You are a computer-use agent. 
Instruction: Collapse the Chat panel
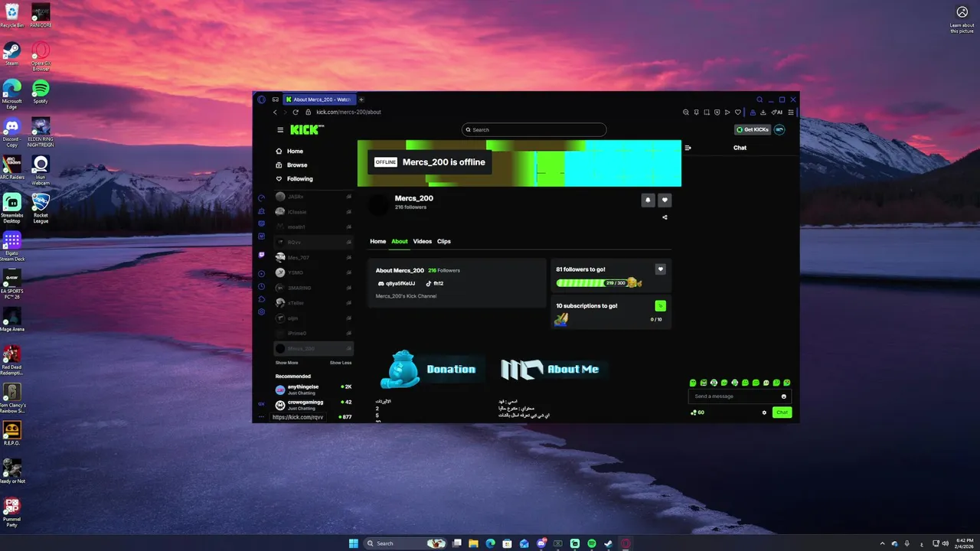click(688, 148)
